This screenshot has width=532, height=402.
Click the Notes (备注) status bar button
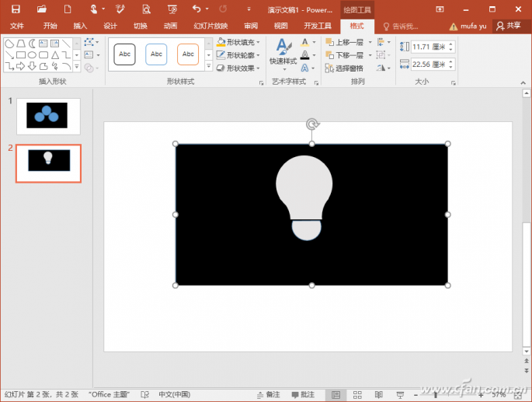269,394
